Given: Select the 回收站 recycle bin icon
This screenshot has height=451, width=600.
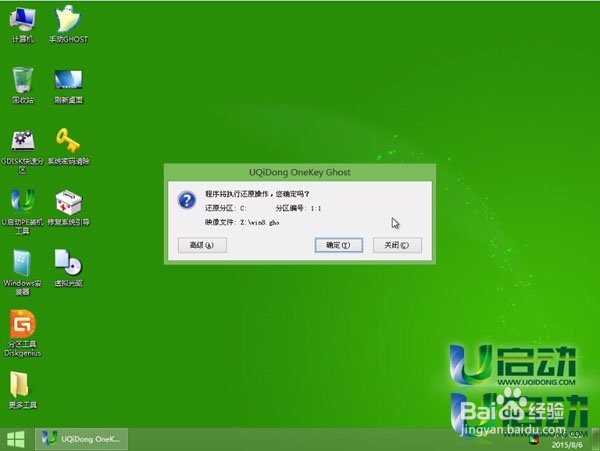Looking at the screenshot, I should pyautogui.click(x=23, y=85).
